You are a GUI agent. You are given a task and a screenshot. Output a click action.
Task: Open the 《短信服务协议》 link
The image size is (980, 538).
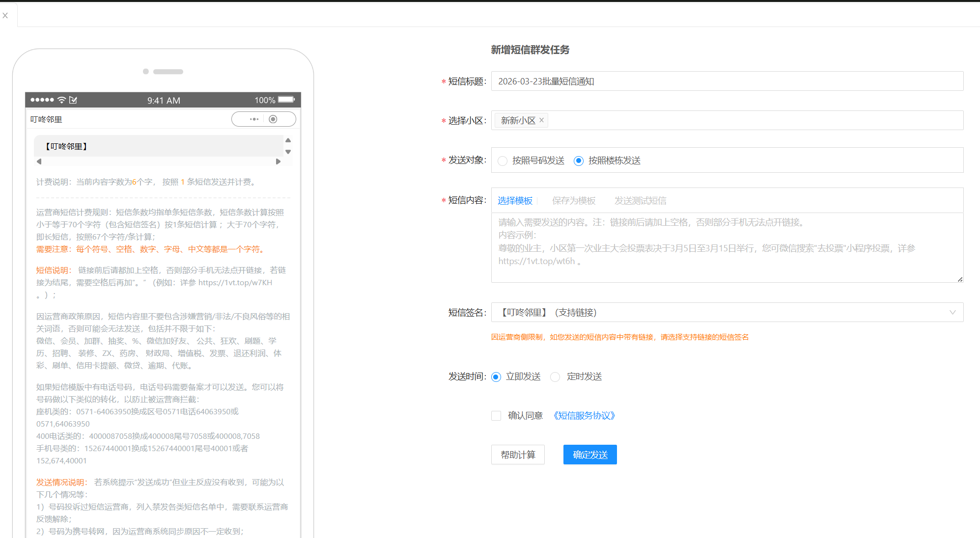[x=584, y=416]
